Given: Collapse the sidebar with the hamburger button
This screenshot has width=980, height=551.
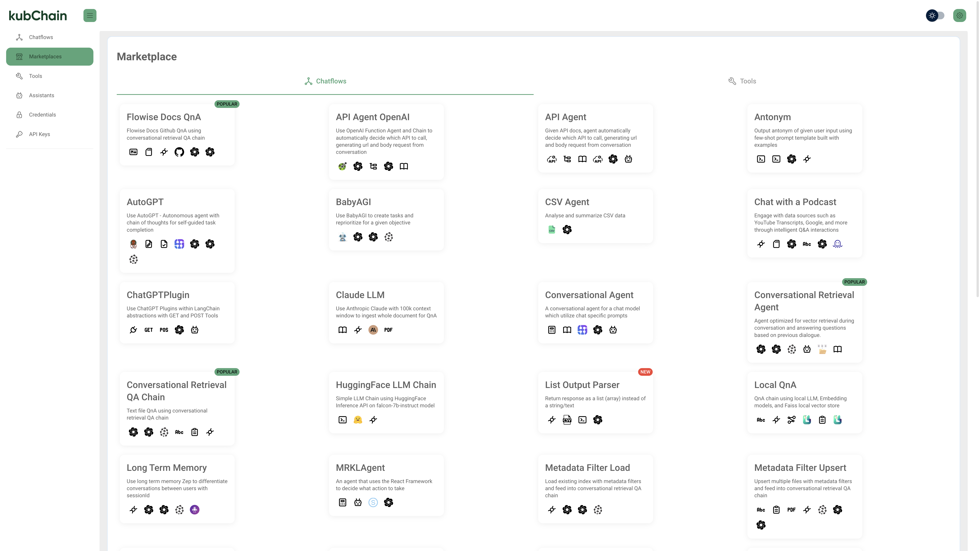Looking at the screenshot, I should (90, 15).
